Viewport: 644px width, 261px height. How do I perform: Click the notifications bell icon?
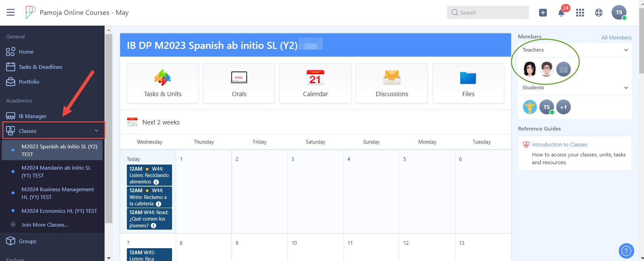point(561,13)
